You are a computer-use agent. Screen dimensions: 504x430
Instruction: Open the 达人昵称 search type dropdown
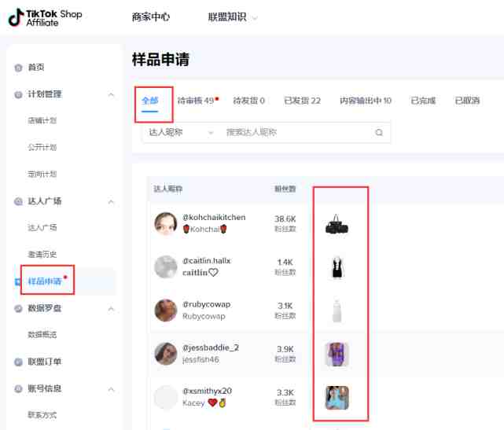[x=181, y=132]
